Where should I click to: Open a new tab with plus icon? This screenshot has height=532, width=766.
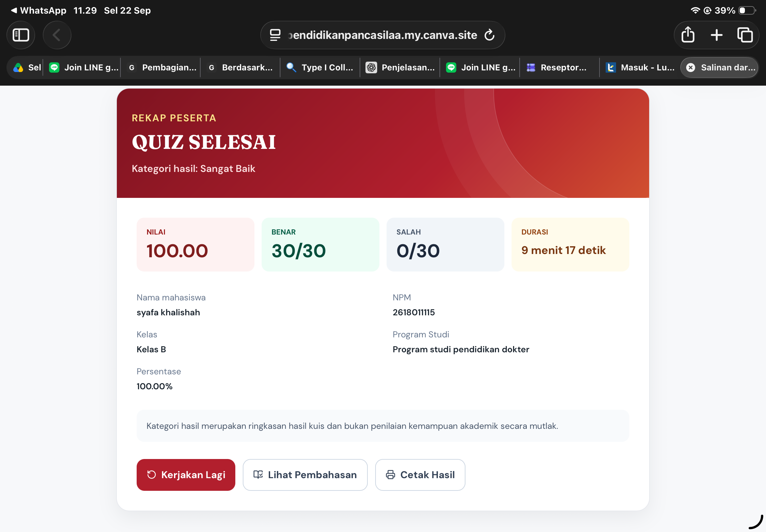717,35
